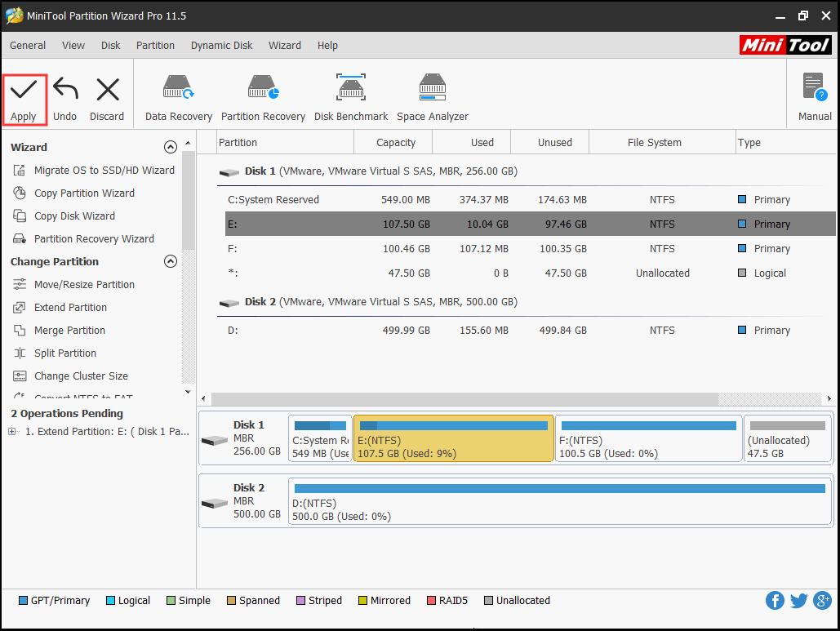The image size is (840, 631).
Task: Open the Partition Recovery tool
Action: [263, 99]
